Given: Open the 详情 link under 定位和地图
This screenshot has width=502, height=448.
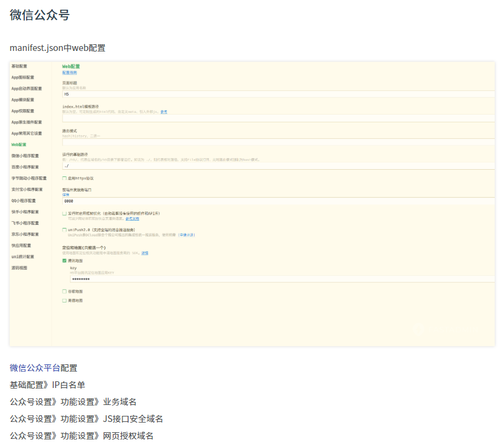Looking at the screenshot, I should [x=145, y=253].
